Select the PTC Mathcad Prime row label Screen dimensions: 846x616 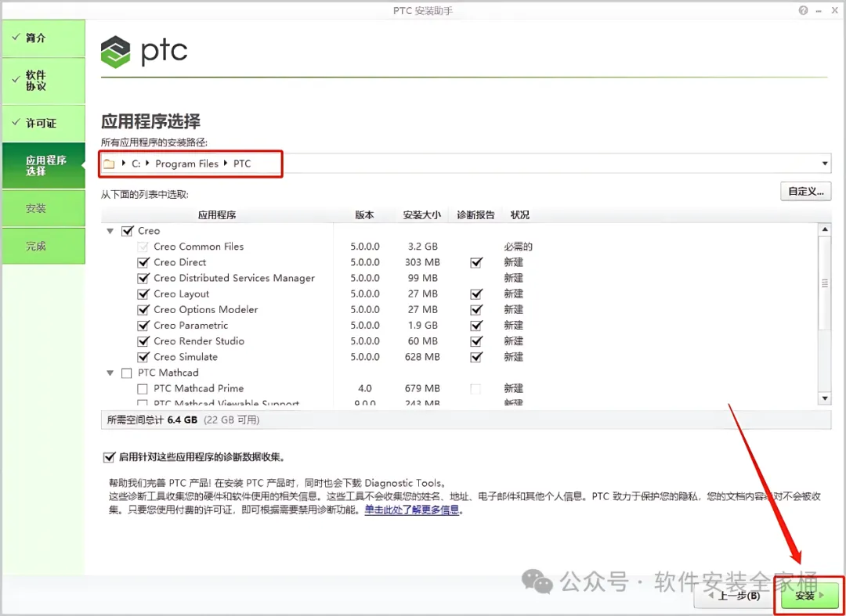click(198, 388)
